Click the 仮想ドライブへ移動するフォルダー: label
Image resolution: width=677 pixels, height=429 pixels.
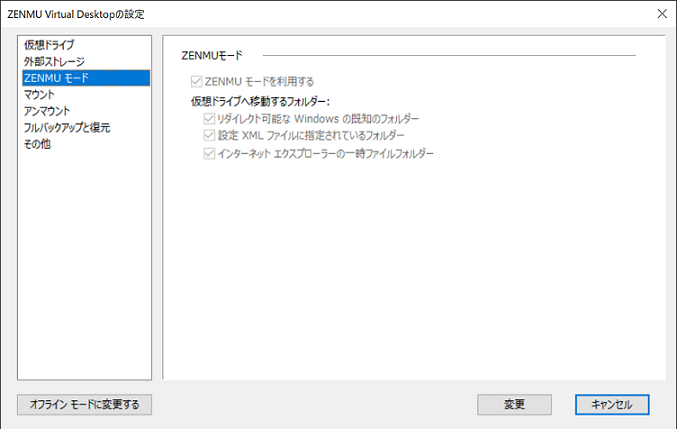(x=260, y=101)
